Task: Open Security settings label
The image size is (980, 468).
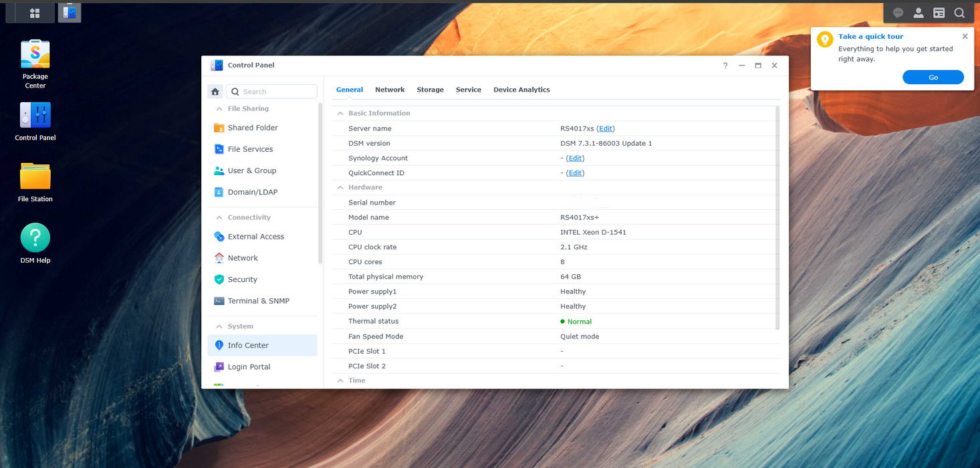Action: coord(242,279)
